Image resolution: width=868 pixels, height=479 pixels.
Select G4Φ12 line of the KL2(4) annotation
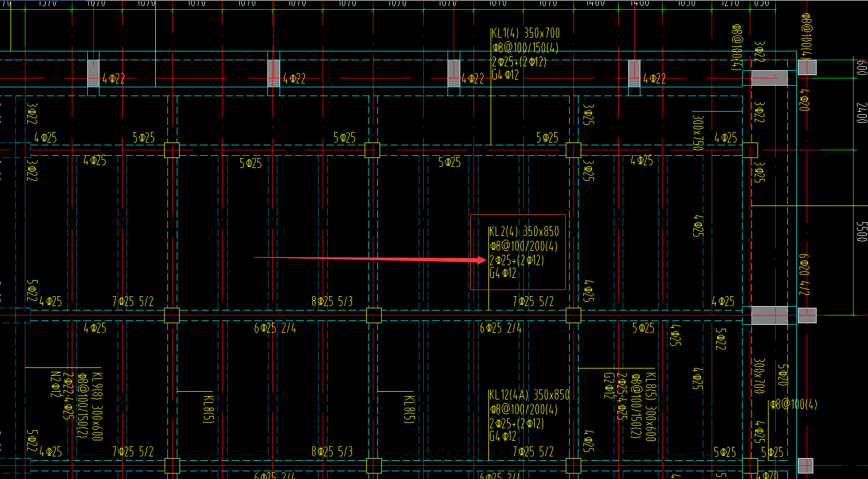coord(503,273)
